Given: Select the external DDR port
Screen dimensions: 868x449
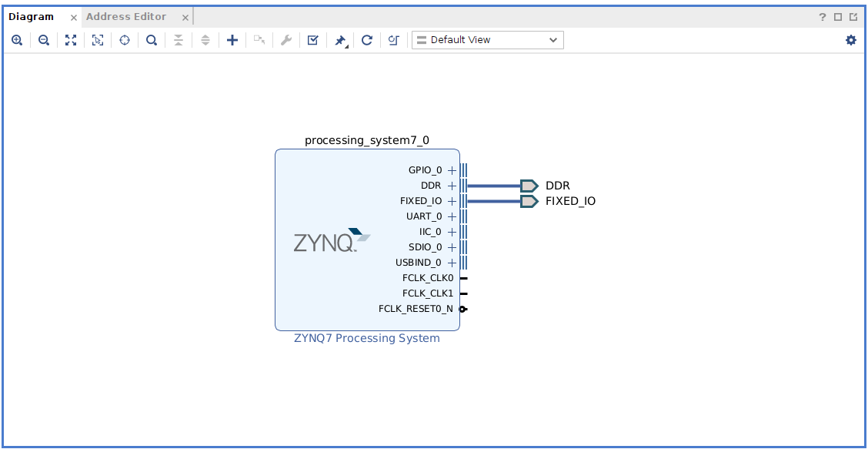Looking at the screenshot, I should [x=529, y=186].
